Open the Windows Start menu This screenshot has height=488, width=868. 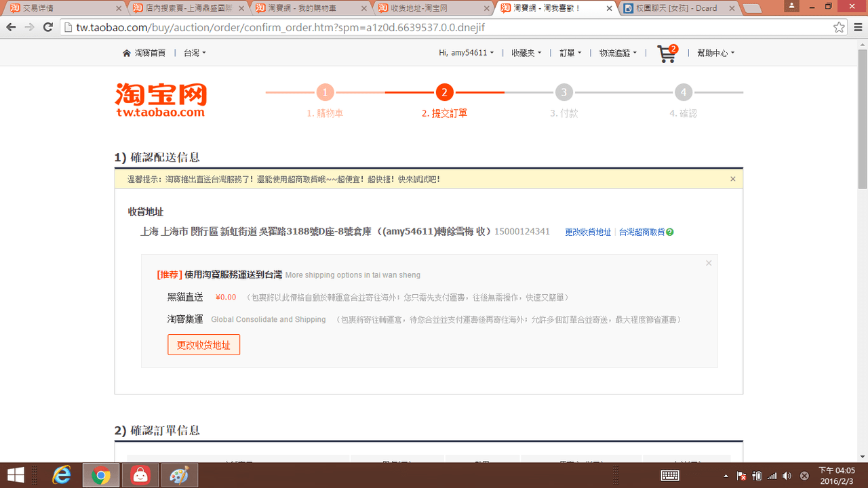(16, 475)
